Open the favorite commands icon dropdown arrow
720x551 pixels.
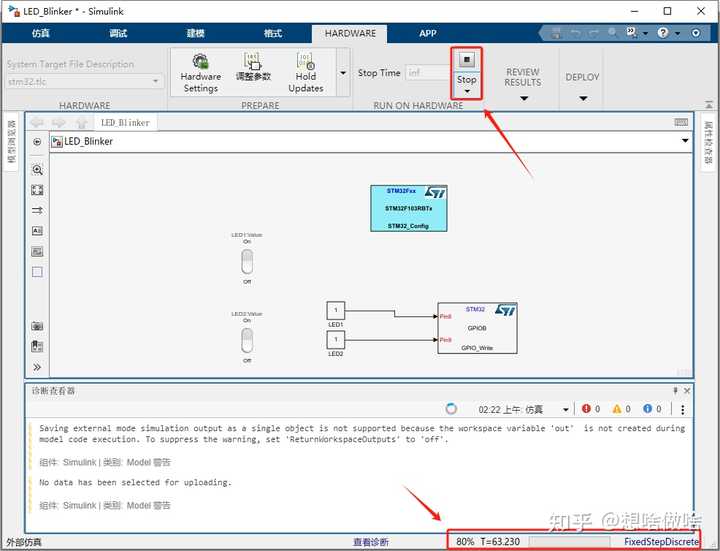[x=645, y=34]
